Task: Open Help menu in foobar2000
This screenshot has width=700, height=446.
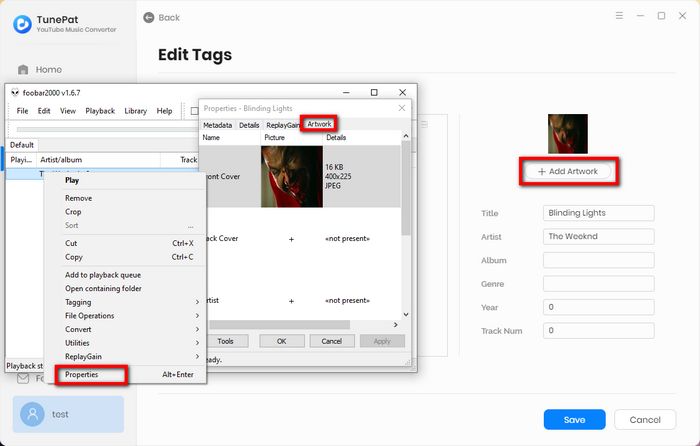Action: 164,111
